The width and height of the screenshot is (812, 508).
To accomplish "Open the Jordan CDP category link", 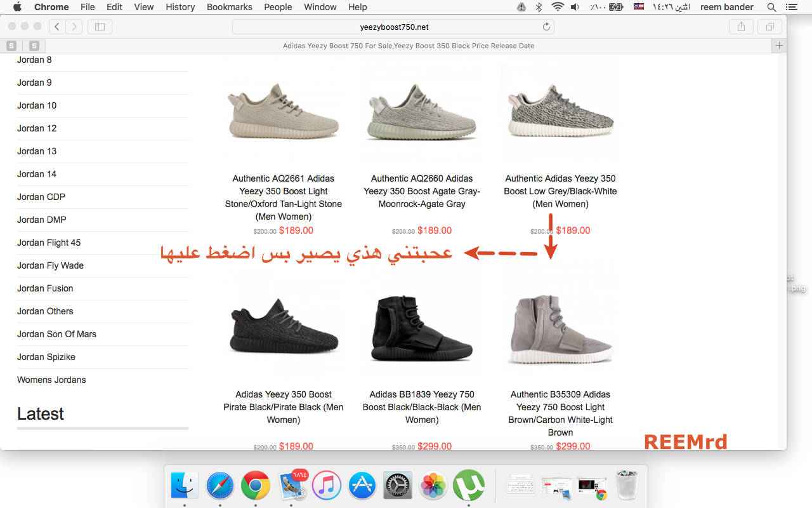I will tap(41, 197).
